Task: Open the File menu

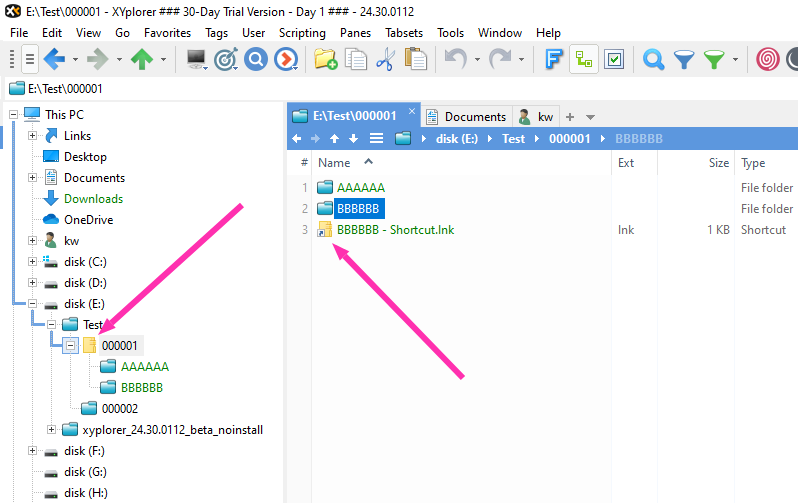Action: tap(19, 33)
